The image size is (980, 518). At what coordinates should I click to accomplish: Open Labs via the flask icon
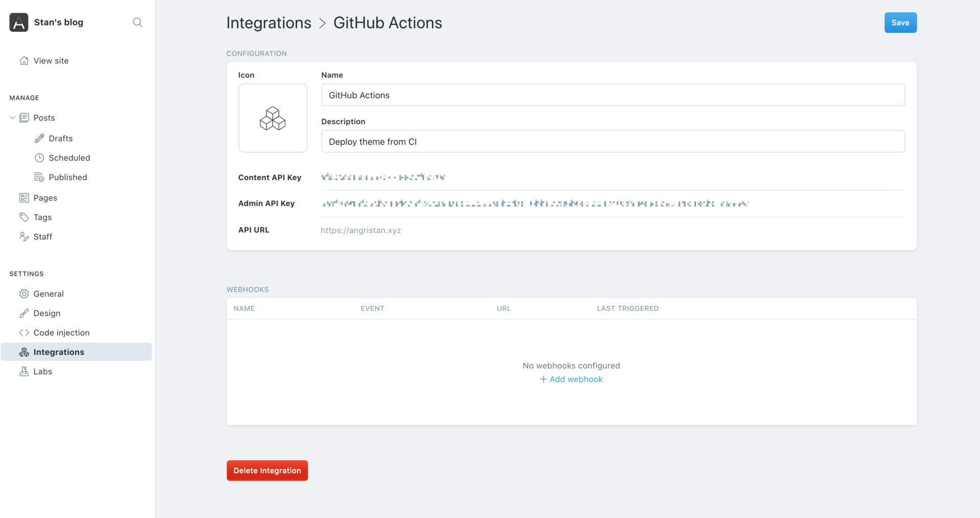24,371
